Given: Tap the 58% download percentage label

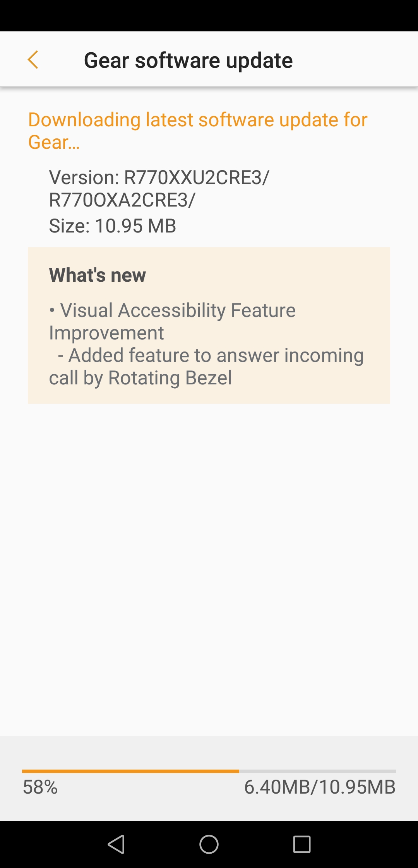Looking at the screenshot, I should 40,787.
